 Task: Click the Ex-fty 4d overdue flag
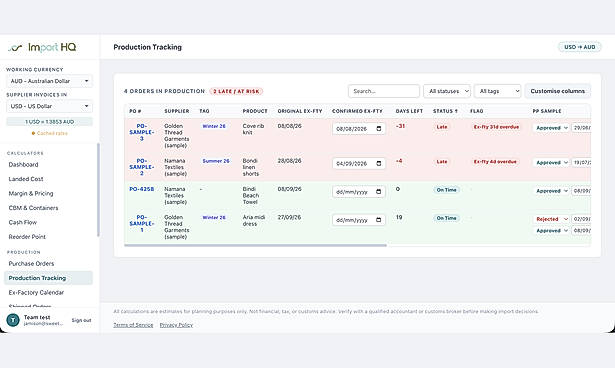pos(495,162)
